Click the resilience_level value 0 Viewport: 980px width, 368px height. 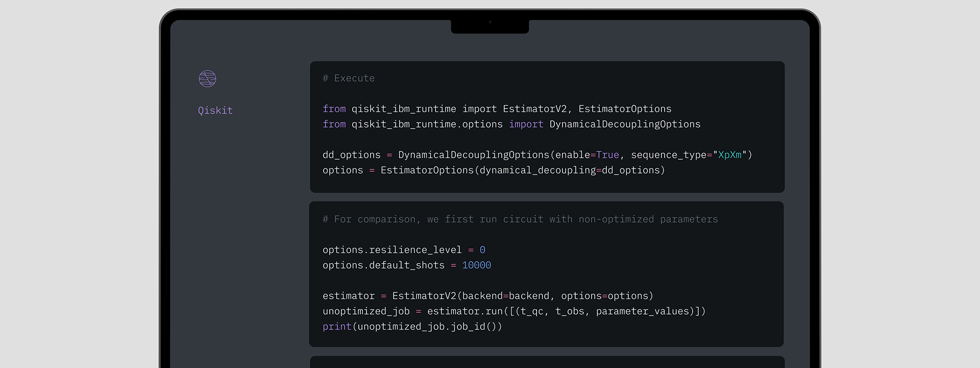tap(482, 250)
